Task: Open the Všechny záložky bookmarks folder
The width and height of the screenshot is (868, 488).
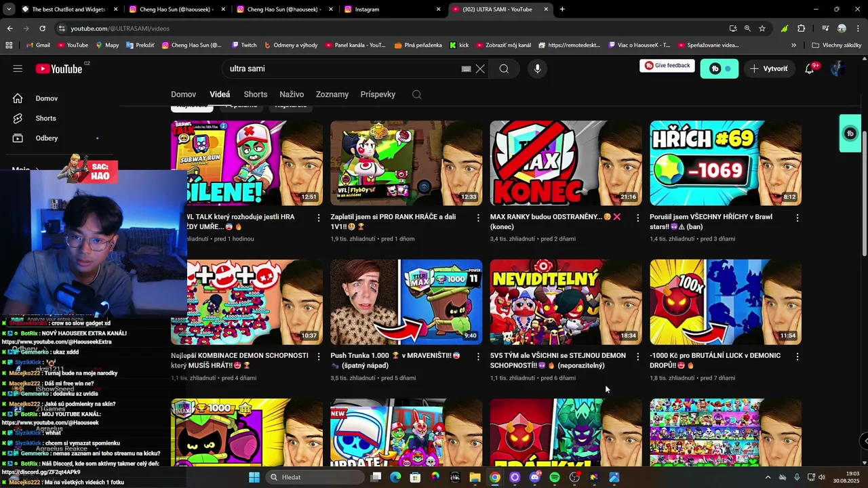Action: click(836, 45)
